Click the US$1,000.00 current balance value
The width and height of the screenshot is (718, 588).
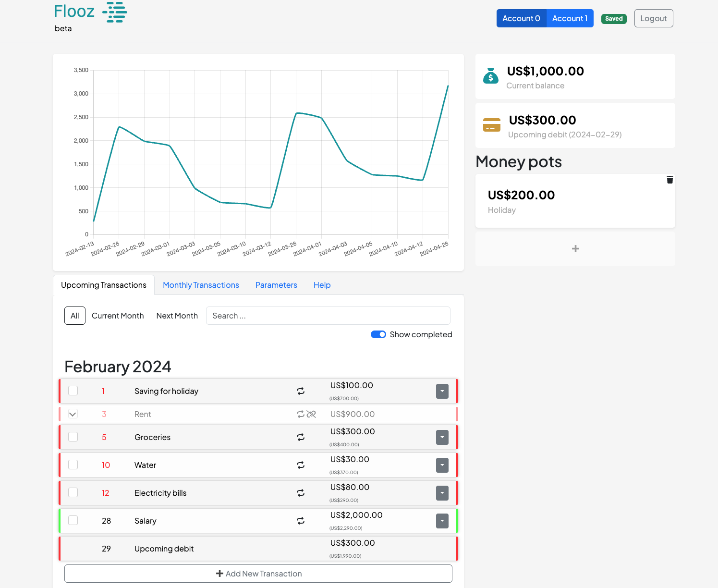pyautogui.click(x=546, y=71)
